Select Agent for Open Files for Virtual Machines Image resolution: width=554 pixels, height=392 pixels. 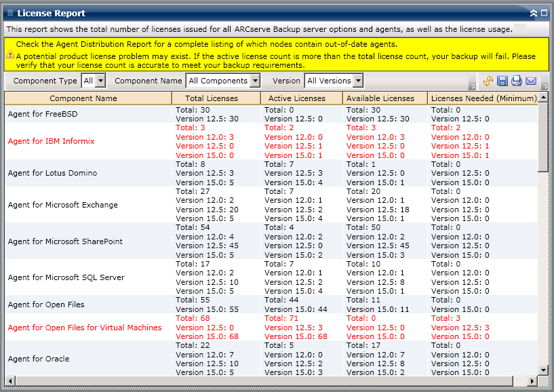tap(271, 328)
